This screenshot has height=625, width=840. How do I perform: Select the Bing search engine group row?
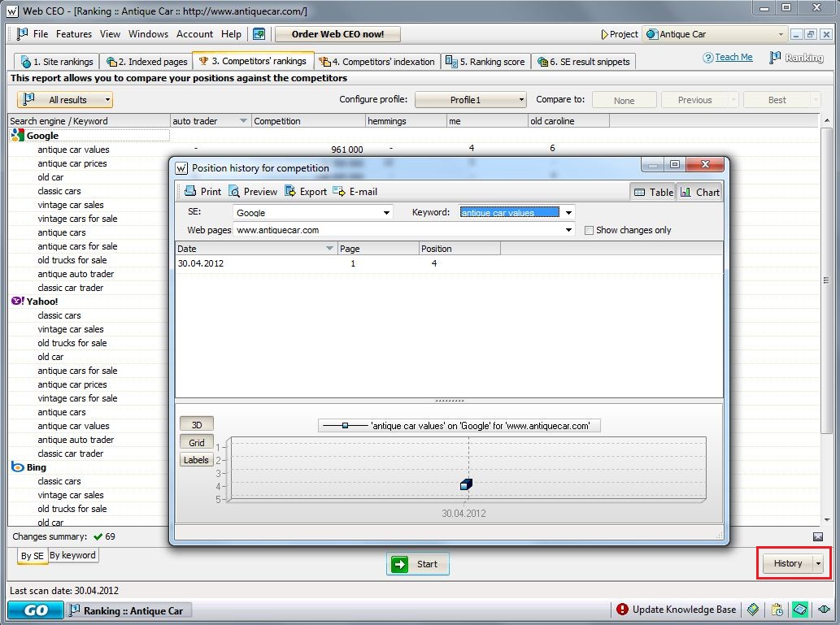89,467
